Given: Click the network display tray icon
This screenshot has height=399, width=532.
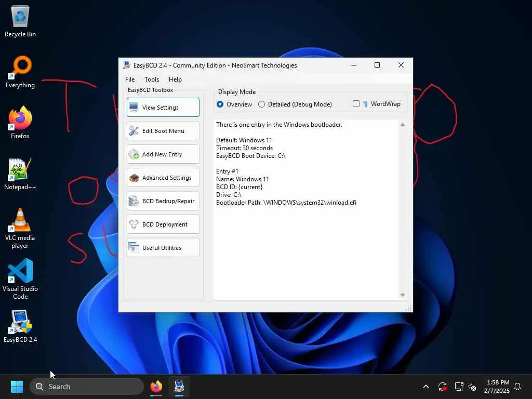Looking at the screenshot, I should pyautogui.click(x=459, y=387).
